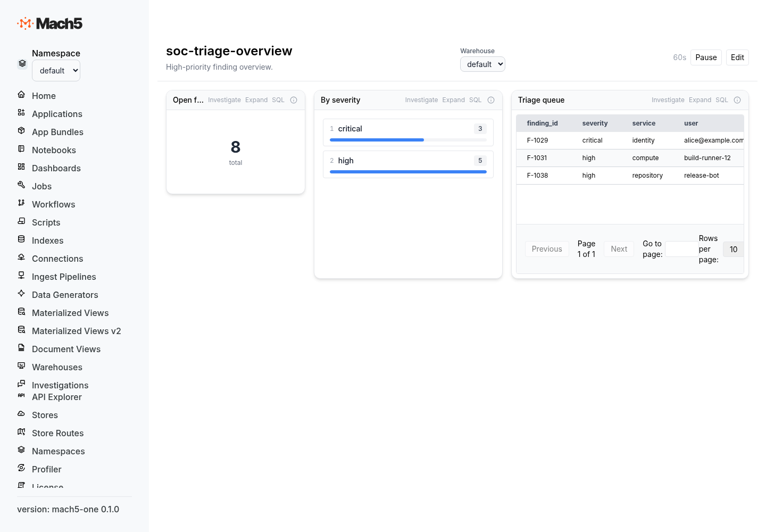Click the Previous page button
The width and height of the screenshot is (766, 532).
pyautogui.click(x=547, y=249)
